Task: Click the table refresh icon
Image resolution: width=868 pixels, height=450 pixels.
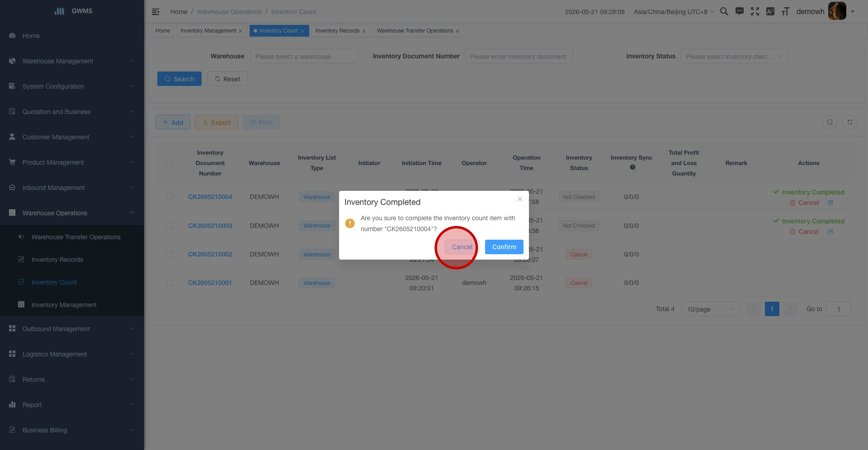Action: (x=850, y=122)
